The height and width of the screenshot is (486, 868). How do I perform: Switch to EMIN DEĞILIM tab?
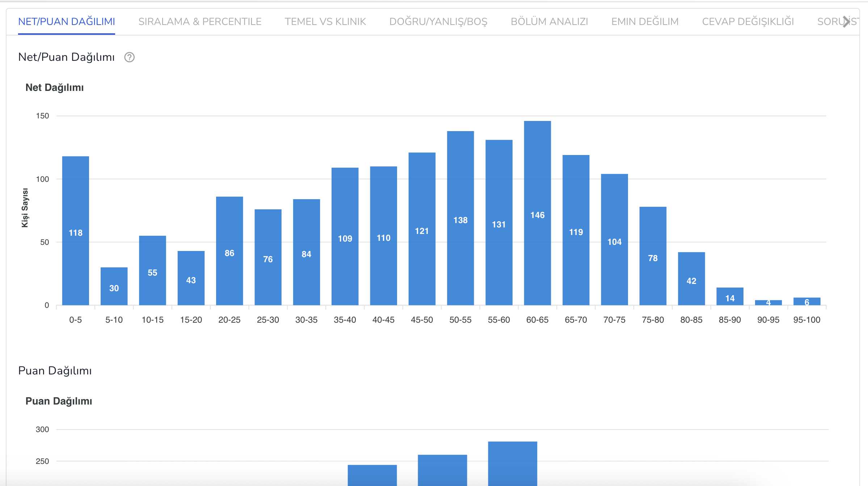click(645, 21)
